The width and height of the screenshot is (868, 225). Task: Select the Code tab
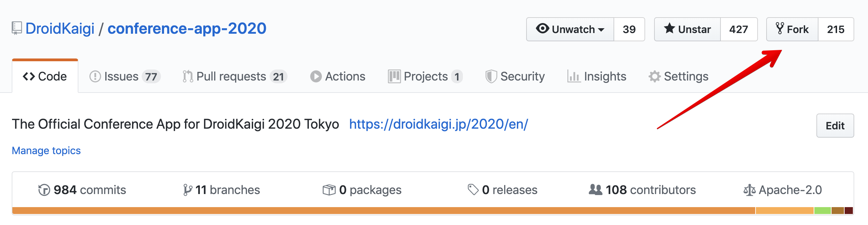pyautogui.click(x=45, y=76)
